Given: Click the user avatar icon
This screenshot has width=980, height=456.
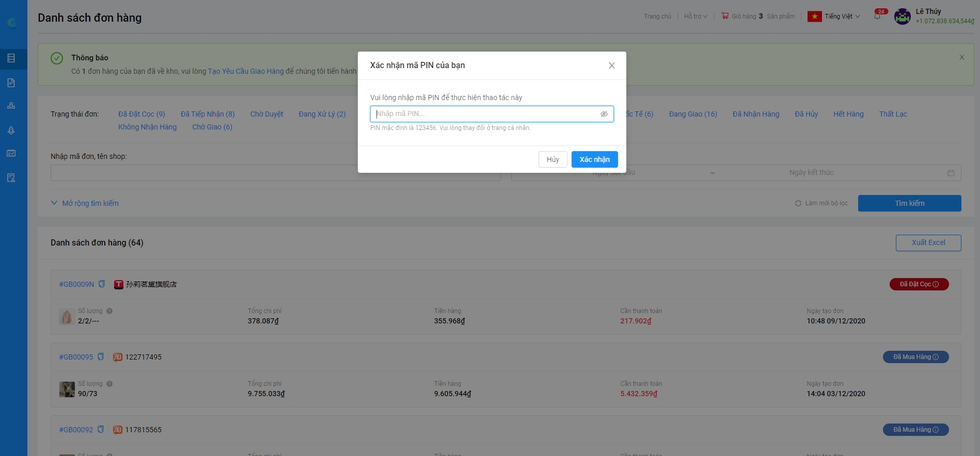Looking at the screenshot, I should 902,17.
